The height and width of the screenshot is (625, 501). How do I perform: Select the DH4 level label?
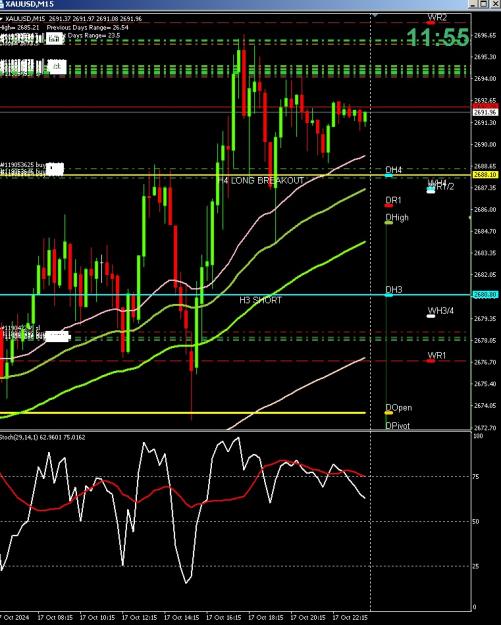393,170
